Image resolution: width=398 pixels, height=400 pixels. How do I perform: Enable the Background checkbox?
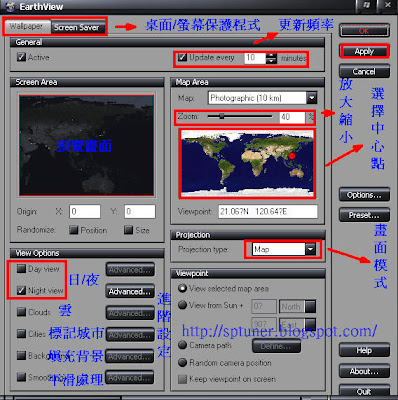(x=21, y=355)
